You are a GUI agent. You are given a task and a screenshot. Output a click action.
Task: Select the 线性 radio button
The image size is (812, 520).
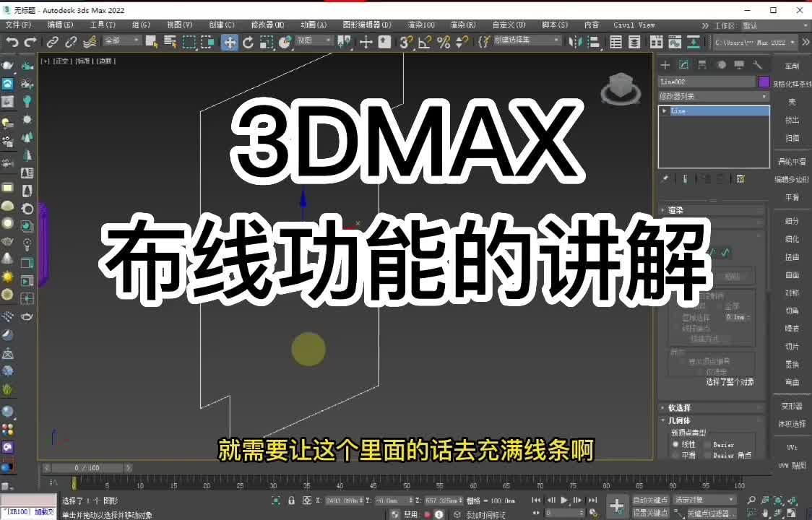tap(676, 445)
